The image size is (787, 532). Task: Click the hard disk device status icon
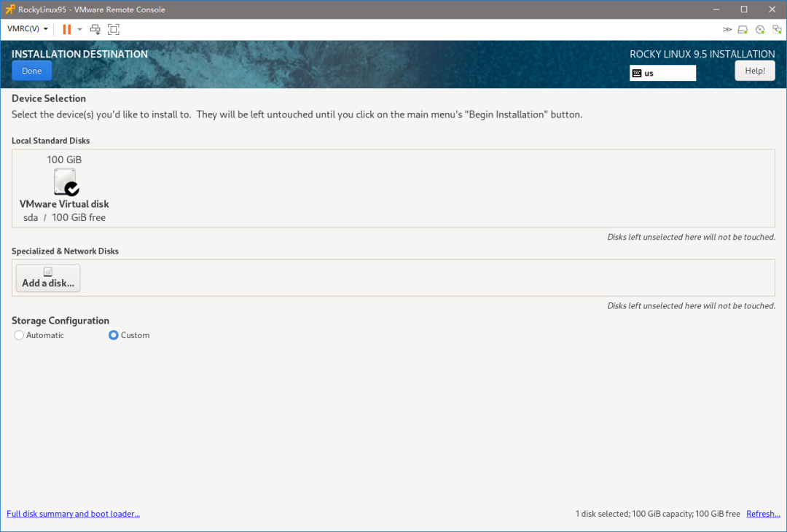[743, 30]
